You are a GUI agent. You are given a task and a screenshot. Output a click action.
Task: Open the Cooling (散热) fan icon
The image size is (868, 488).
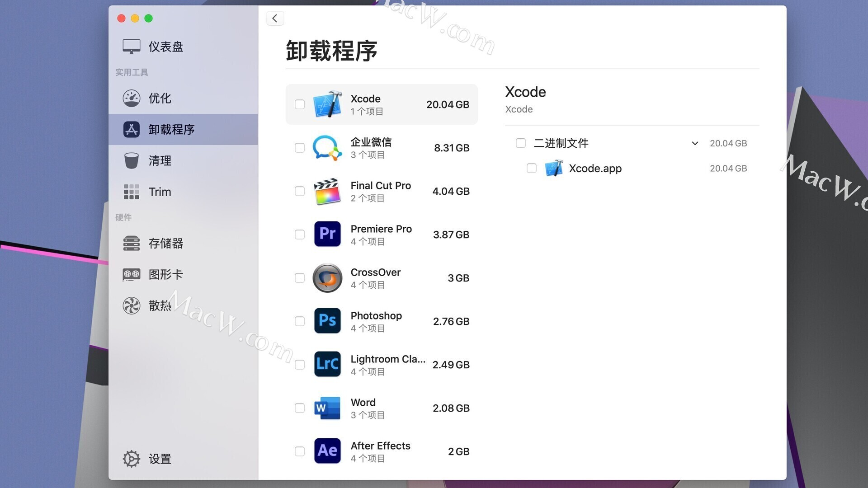[x=131, y=305]
